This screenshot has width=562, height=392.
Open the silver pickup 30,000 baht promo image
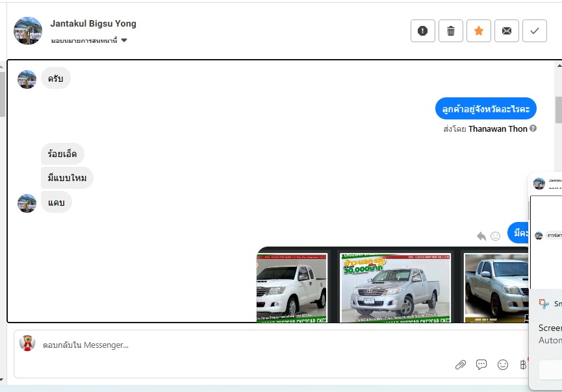coord(395,288)
